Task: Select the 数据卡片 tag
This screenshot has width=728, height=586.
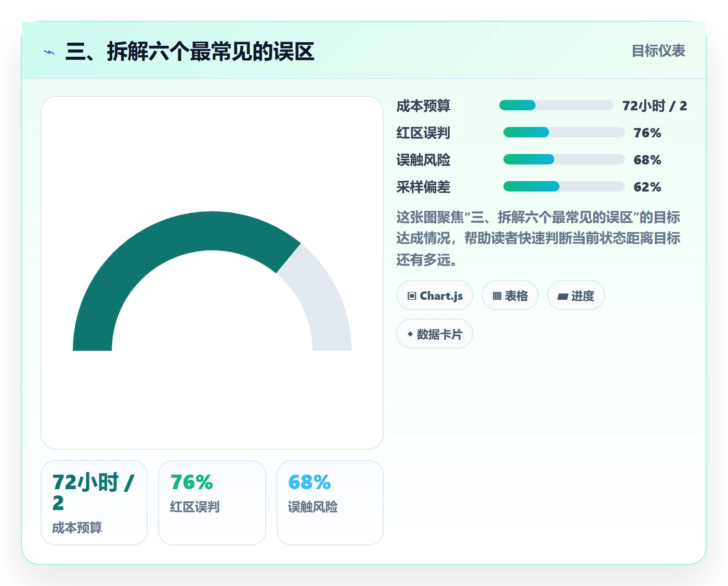Action: pyautogui.click(x=435, y=334)
